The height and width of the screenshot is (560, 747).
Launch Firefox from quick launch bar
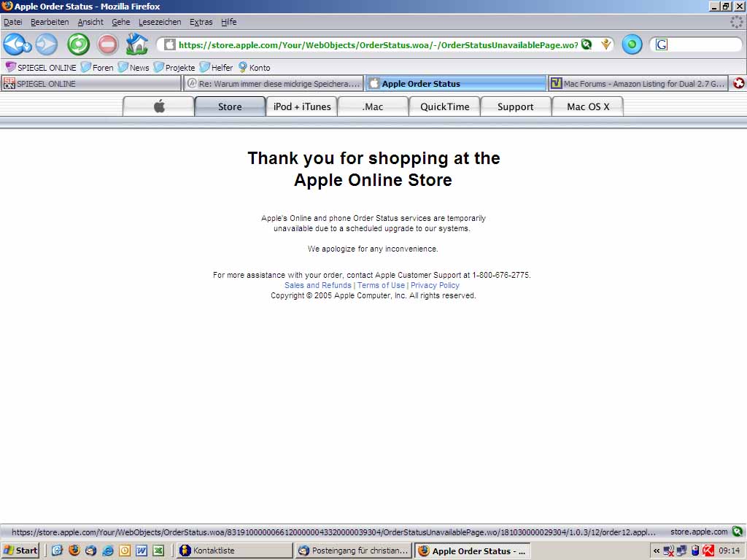click(74, 551)
